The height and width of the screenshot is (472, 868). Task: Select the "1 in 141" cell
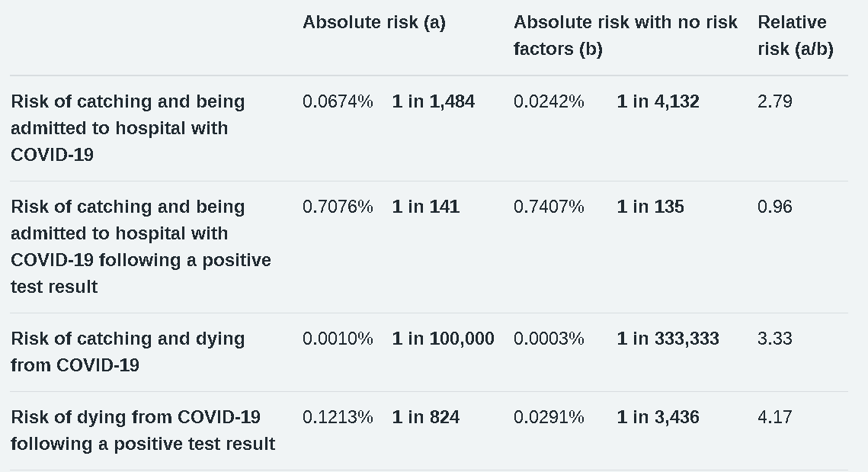tap(425, 207)
